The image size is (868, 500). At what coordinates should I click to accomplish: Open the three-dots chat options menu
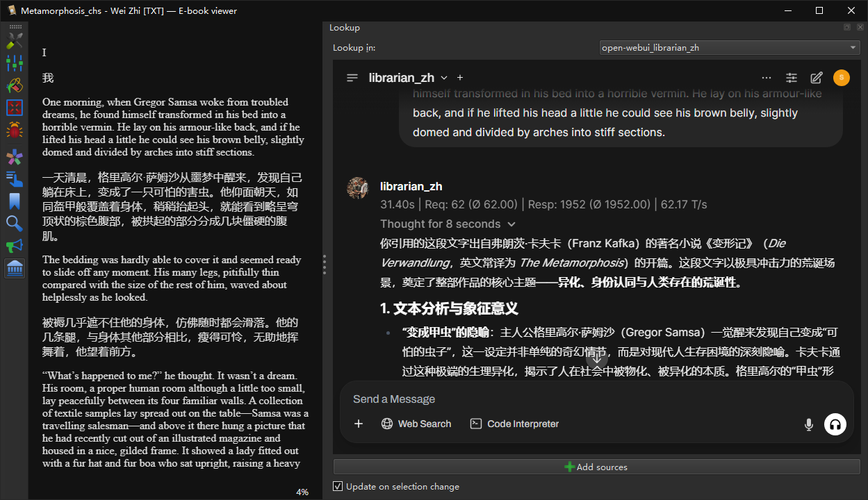click(x=767, y=78)
